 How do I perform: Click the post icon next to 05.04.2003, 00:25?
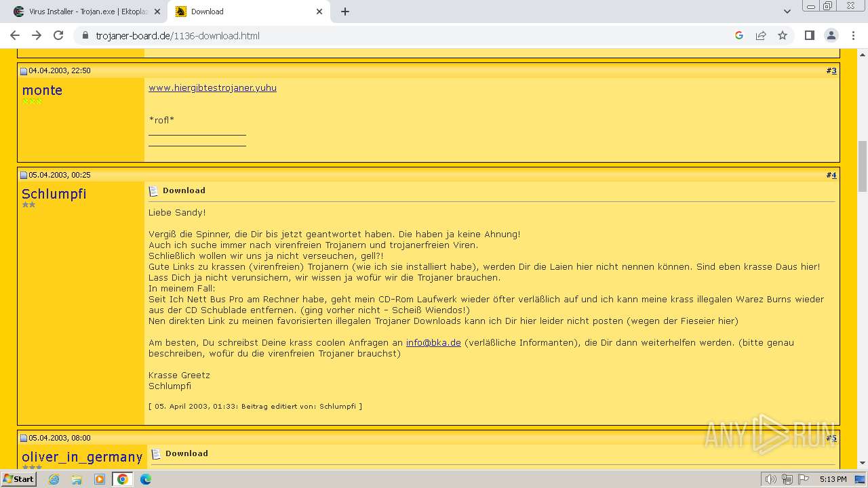[x=24, y=176]
